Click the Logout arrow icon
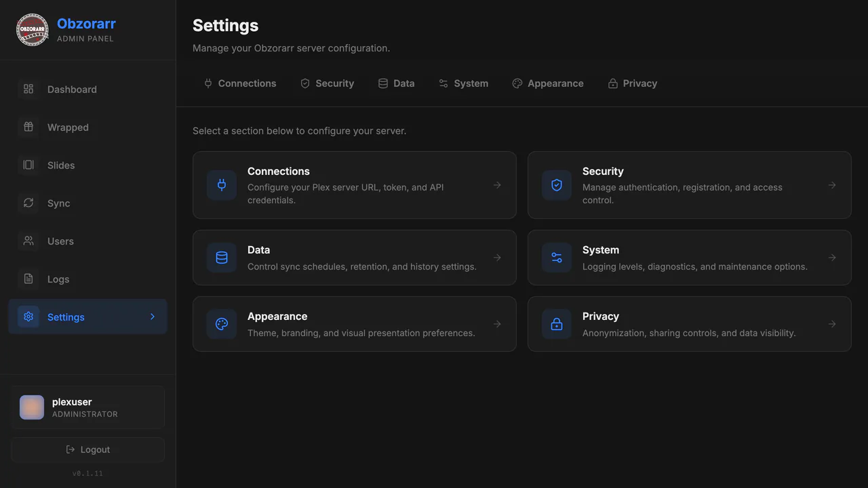This screenshot has height=488, width=868. 71,449
